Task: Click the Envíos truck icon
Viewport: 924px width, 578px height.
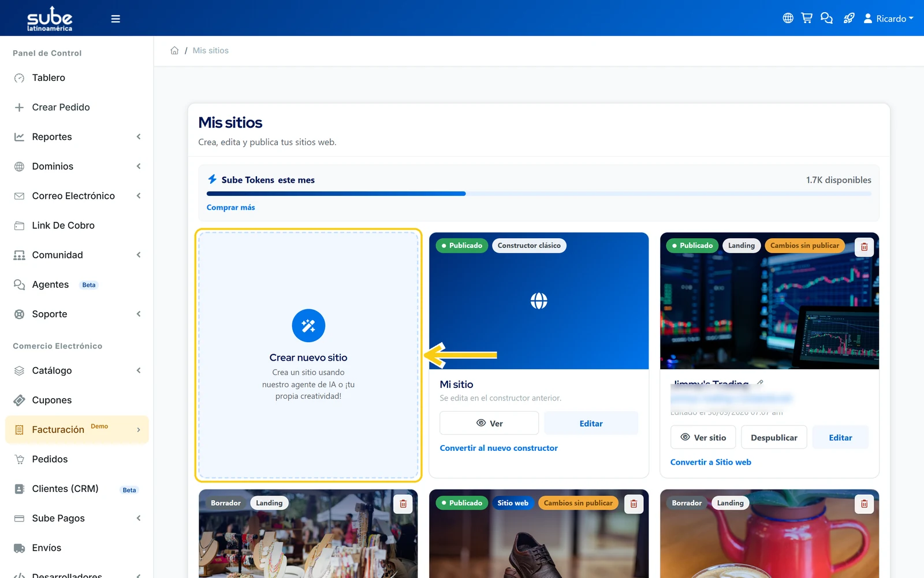Action: point(19,548)
